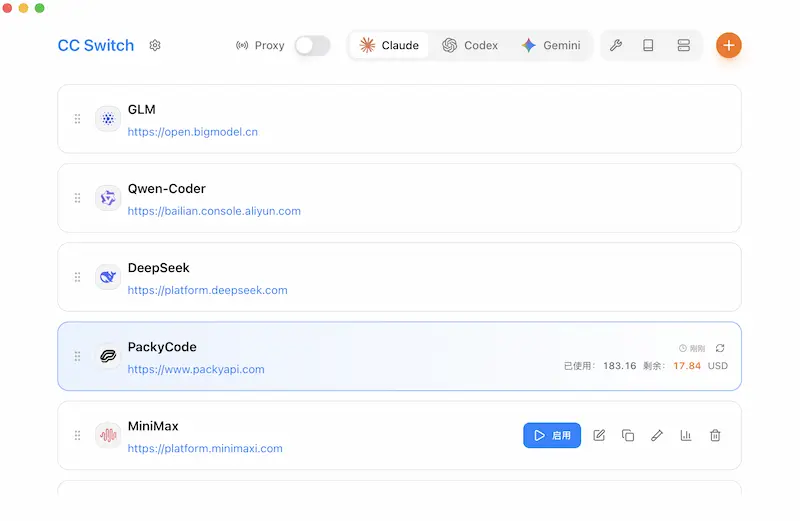Image resolution: width=800 pixels, height=521 pixels.
Task: Click the Qwen-Coder drag handle
Action: [x=78, y=198]
